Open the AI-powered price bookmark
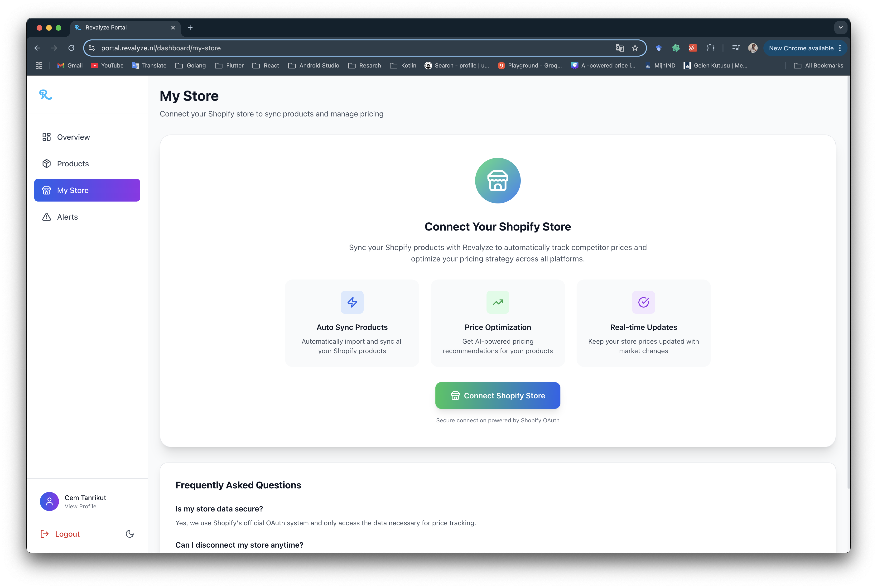Image resolution: width=877 pixels, height=588 pixels. pyautogui.click(x=603, y=66)
